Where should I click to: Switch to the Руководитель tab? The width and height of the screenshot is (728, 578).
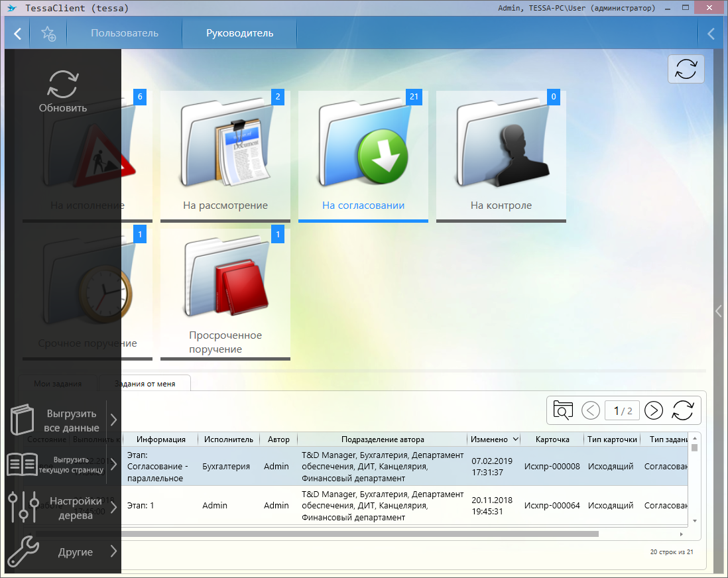coord(239,33)
